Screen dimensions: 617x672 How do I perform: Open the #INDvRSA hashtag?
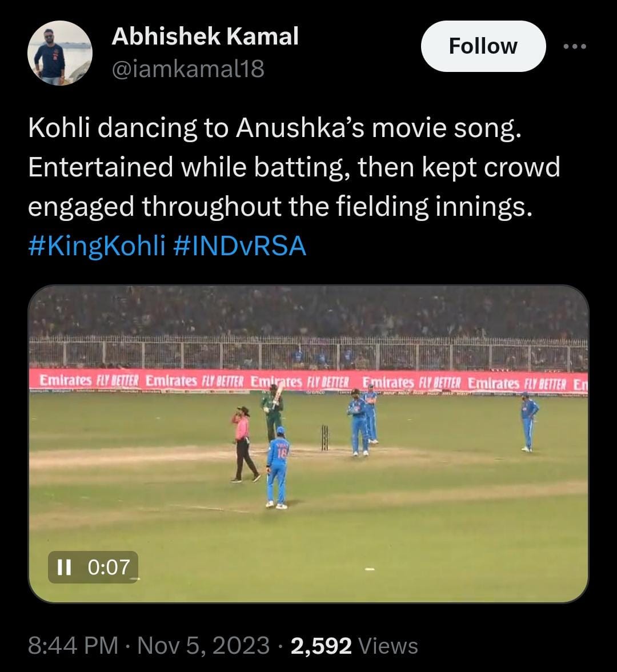pyautogui.click(x=238, y=247)
